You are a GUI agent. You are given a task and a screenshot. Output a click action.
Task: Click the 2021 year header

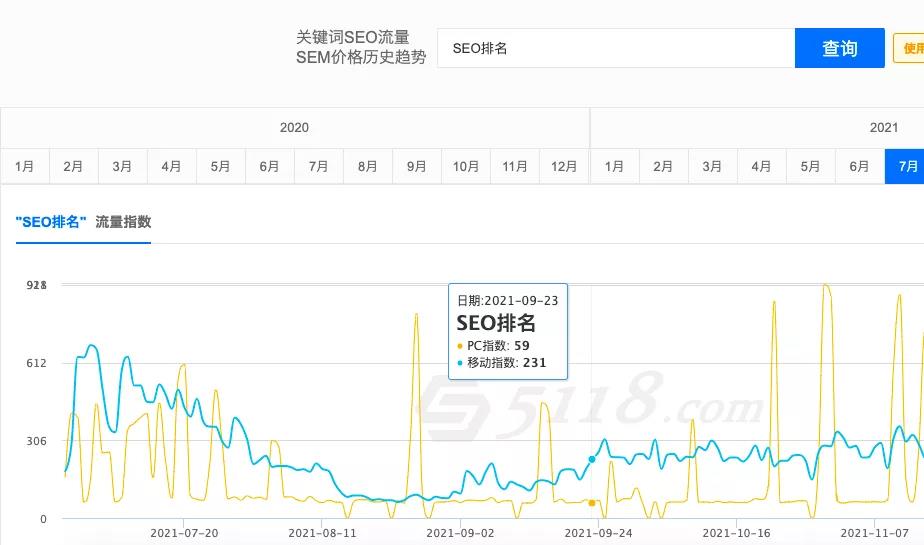click(883, 127)
